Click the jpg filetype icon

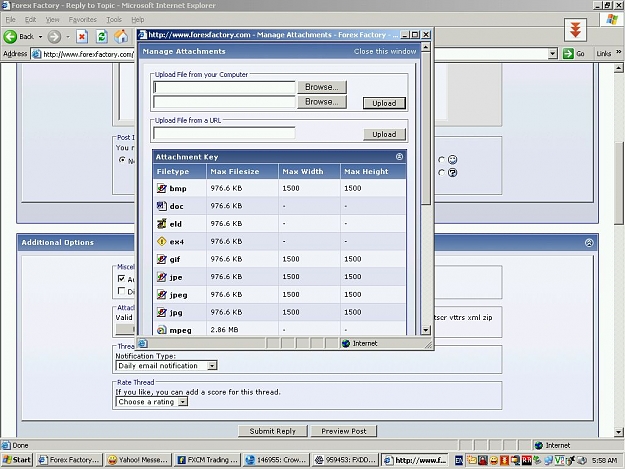coord(161,312)
